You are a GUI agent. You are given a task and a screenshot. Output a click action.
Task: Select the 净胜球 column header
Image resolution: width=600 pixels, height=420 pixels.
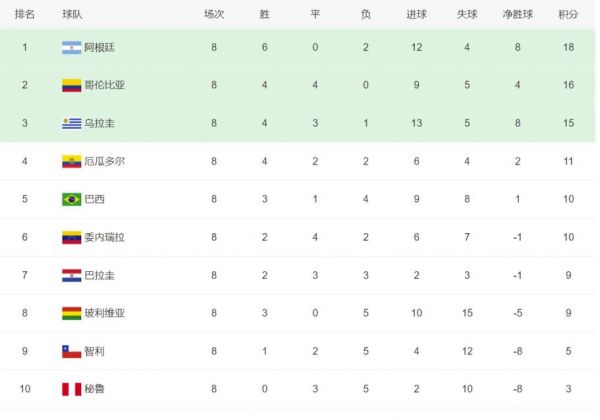pos(517,15)
